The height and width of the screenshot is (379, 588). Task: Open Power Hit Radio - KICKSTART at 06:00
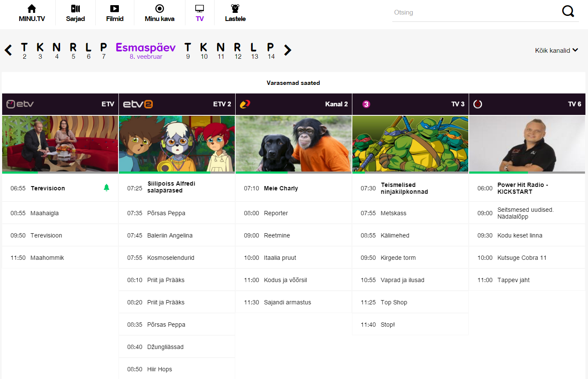point(527,188)
